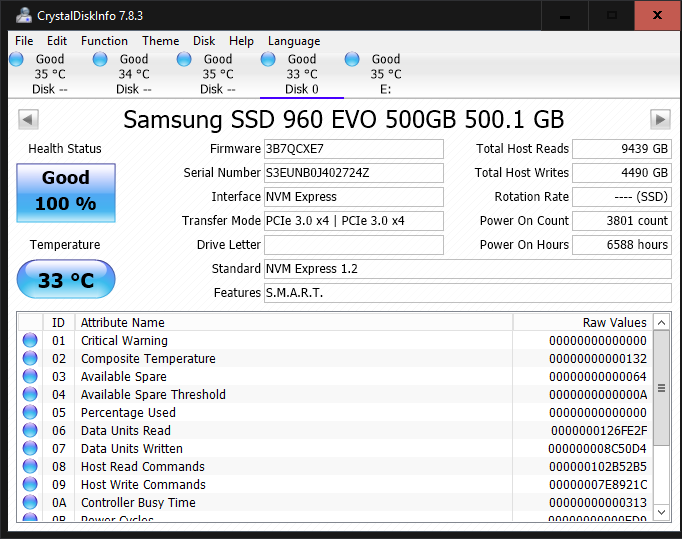Select the Disk 0 tab at 33 °C
Viewport: 682px width, 539px height.
coord(301,74)
